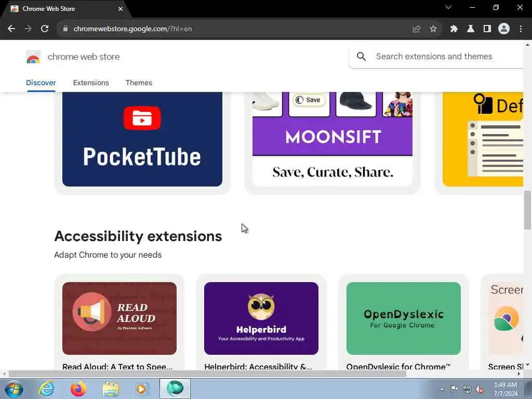The image size is (532, 399).
Task: Click the Accessibility extensions heading
Action: (138, 236)
